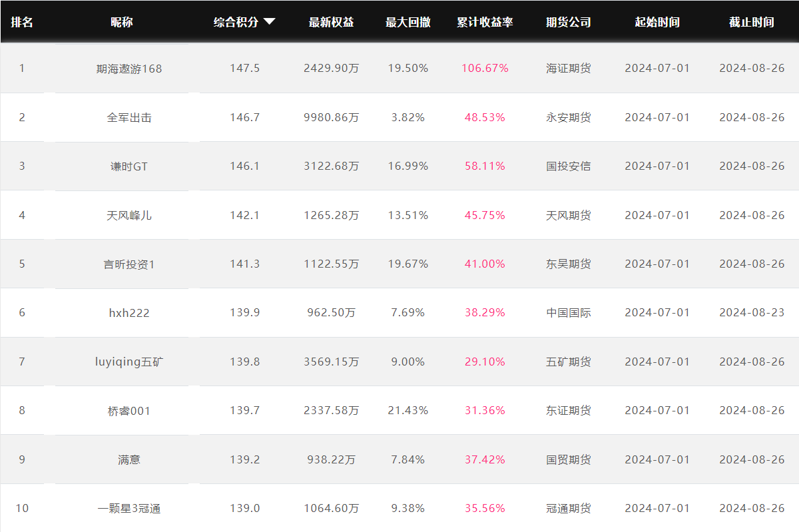The height and width of the screenshot is (532, 799).
Task: Open nickname hxh222
Action: (129, 313)
